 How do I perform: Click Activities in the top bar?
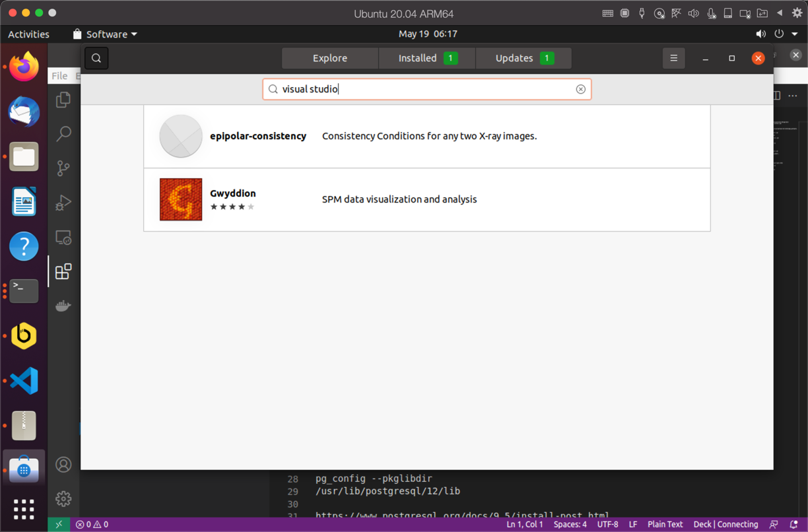(28, 34)
